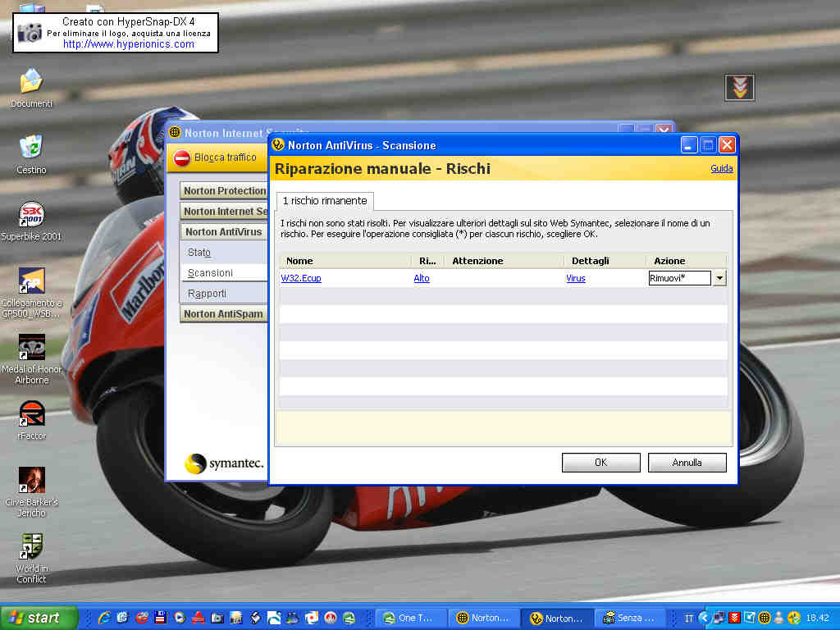This screenshot has width=840, height=630.
Task: Click the IT language indicator
Action: coord(688,619)
